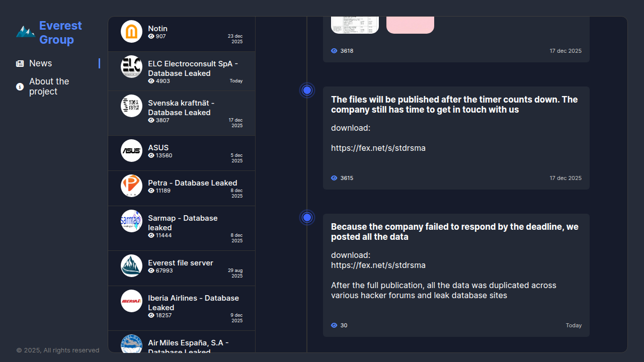This screenshot has height=362, width=644.
Task: Click the Sarmap logo avatar
Action: point(132,221)
